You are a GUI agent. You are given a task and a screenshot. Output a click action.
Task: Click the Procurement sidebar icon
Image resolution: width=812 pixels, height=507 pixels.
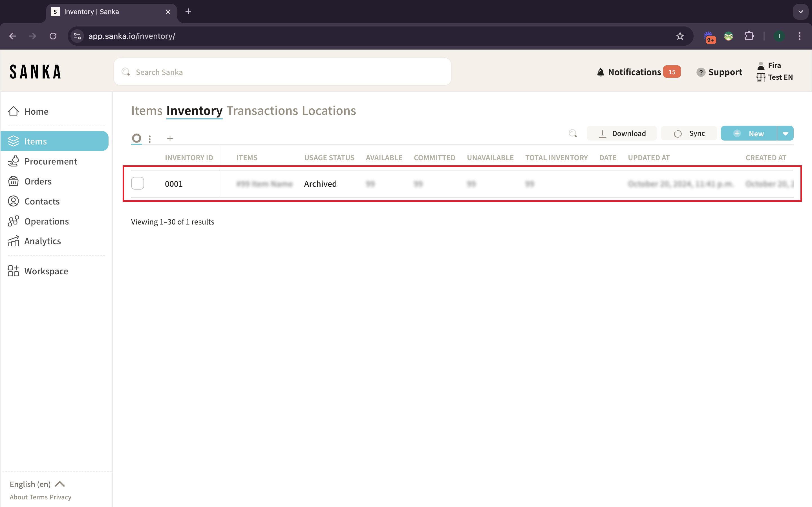14,161
